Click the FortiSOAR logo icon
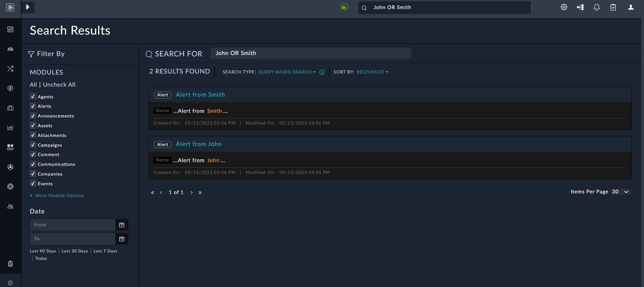The height and width of the screenshot is (287, 644). (10, 7)
